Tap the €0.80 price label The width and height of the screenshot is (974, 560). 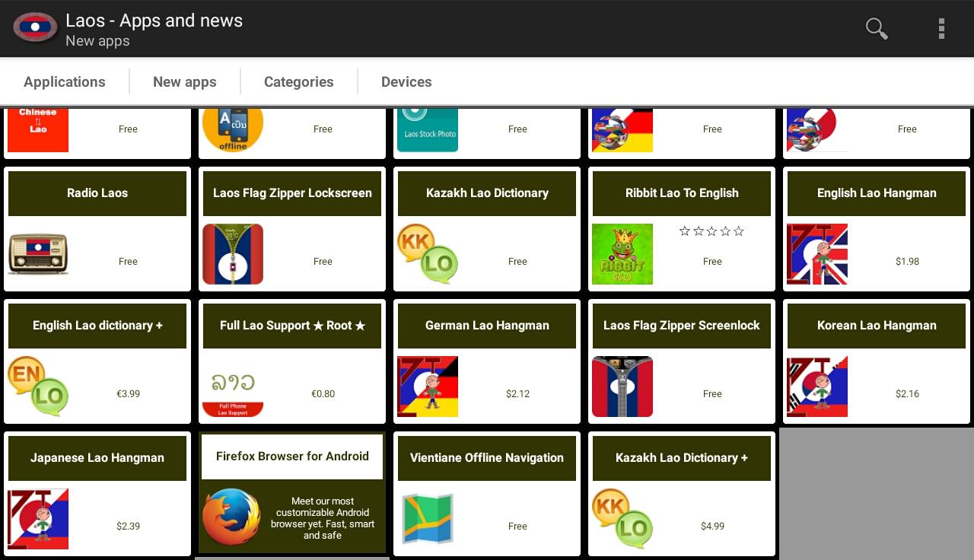323,394
